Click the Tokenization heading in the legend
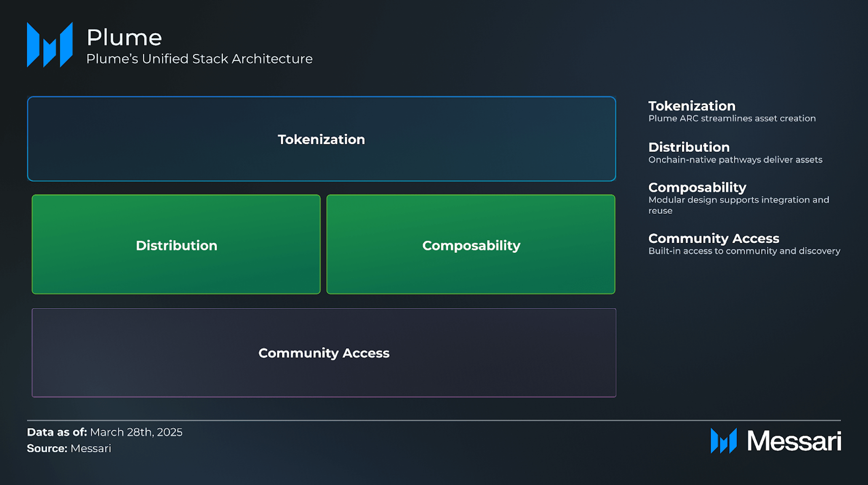Viewport: 868px width, 485px height. [692, 106]
